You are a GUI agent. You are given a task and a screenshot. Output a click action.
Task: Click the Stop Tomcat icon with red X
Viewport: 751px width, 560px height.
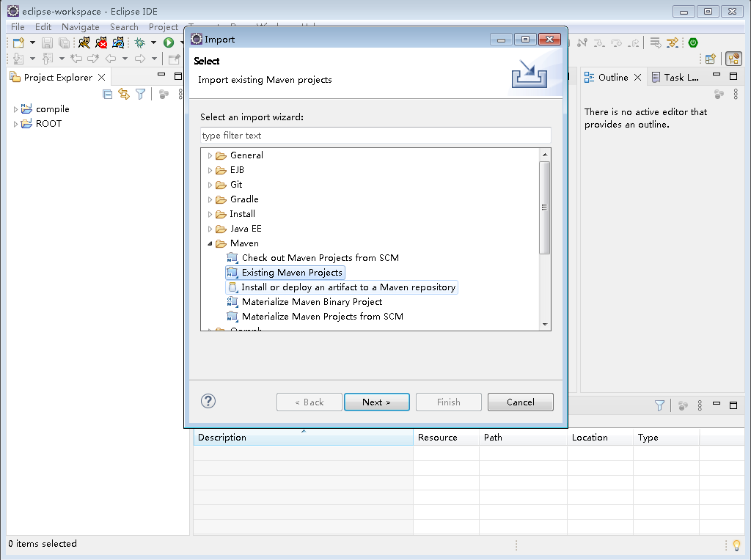(x=101, y=43)
